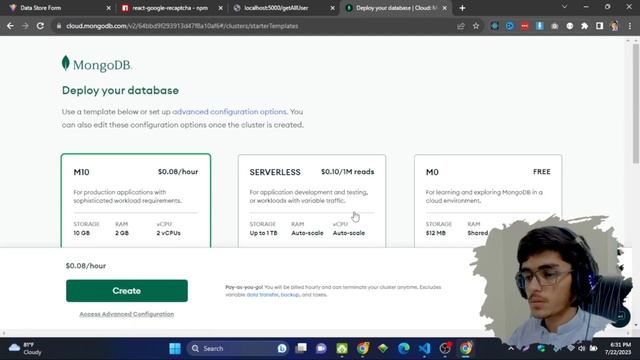Close the localhost:5000 tab

click(332, 8)
